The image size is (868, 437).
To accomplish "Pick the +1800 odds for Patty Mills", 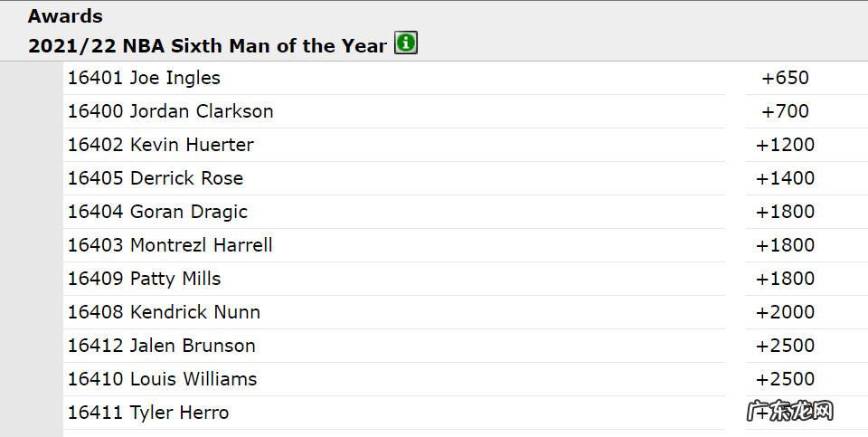I will point(785,279).
